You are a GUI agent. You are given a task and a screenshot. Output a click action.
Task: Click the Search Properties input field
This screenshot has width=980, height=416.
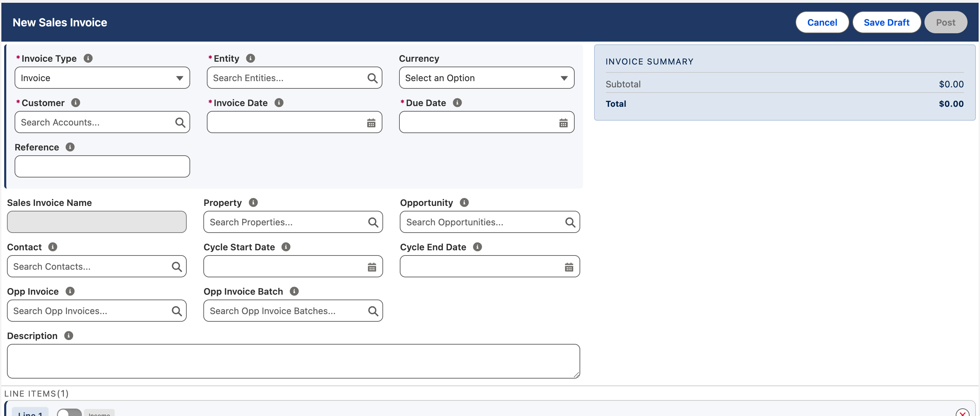(293, 222)
